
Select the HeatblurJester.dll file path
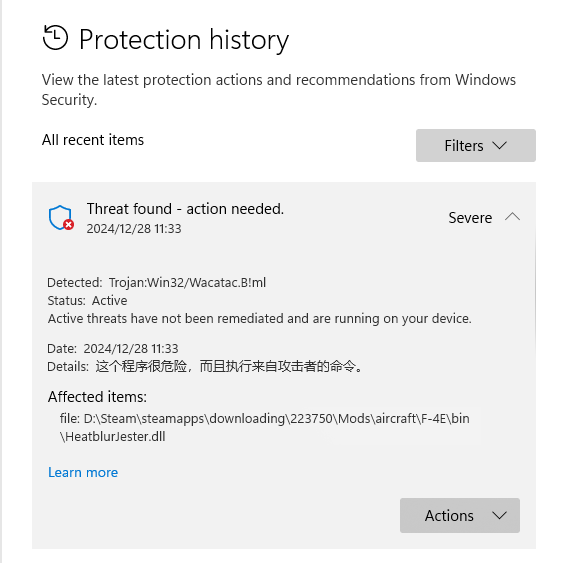point(265,427)
